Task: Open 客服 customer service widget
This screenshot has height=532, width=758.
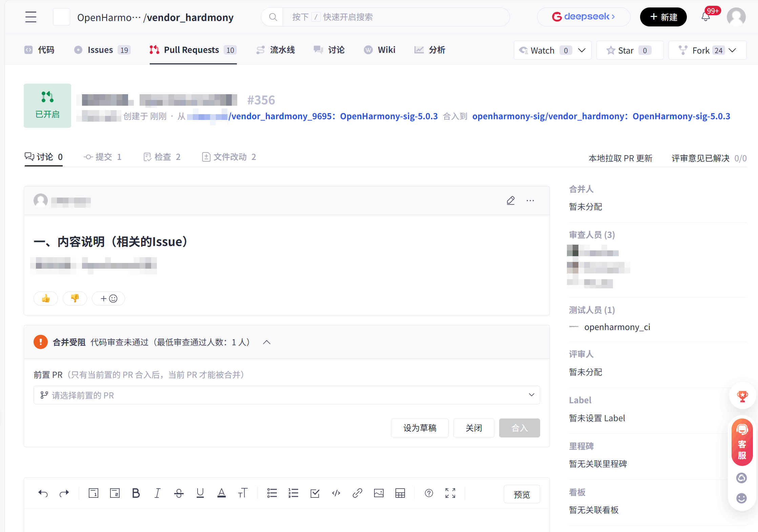Action: click(742, 442)
